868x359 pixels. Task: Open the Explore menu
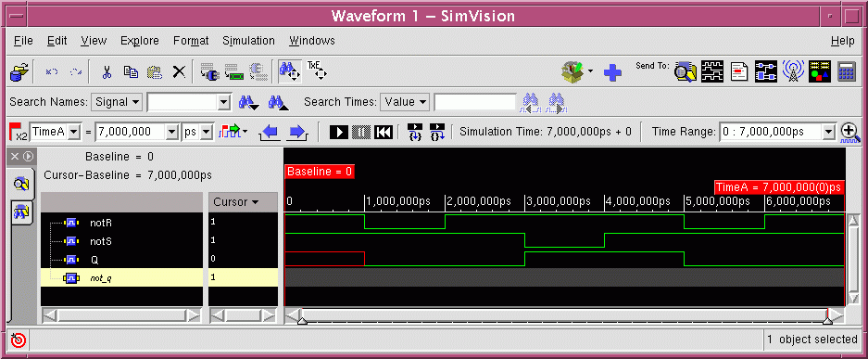coord(140,41)
